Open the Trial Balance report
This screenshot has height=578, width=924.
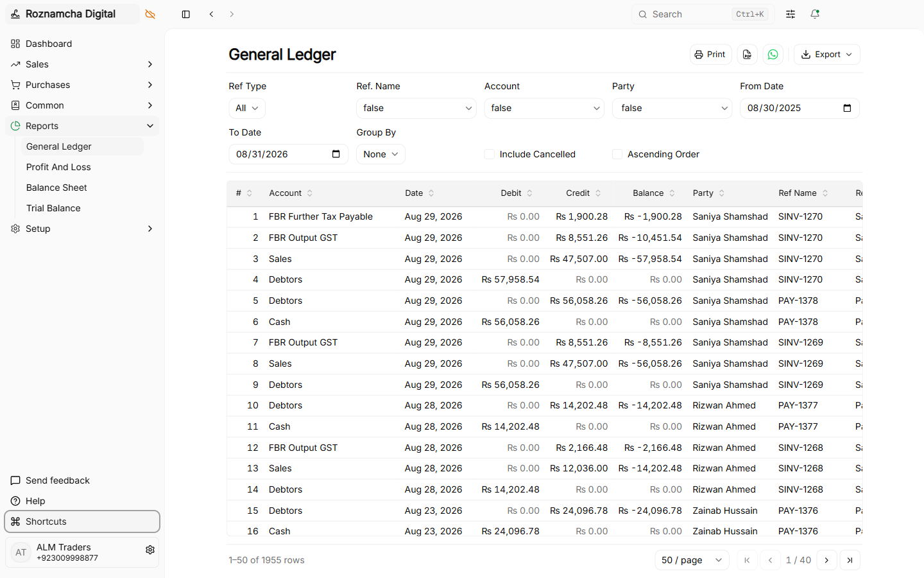[53, 208]
